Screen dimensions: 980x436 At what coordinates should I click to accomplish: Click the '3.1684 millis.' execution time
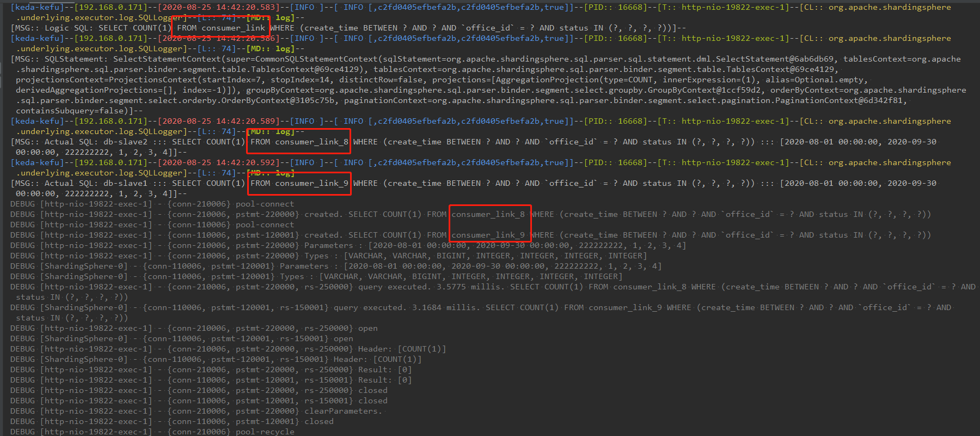point(446,307)
